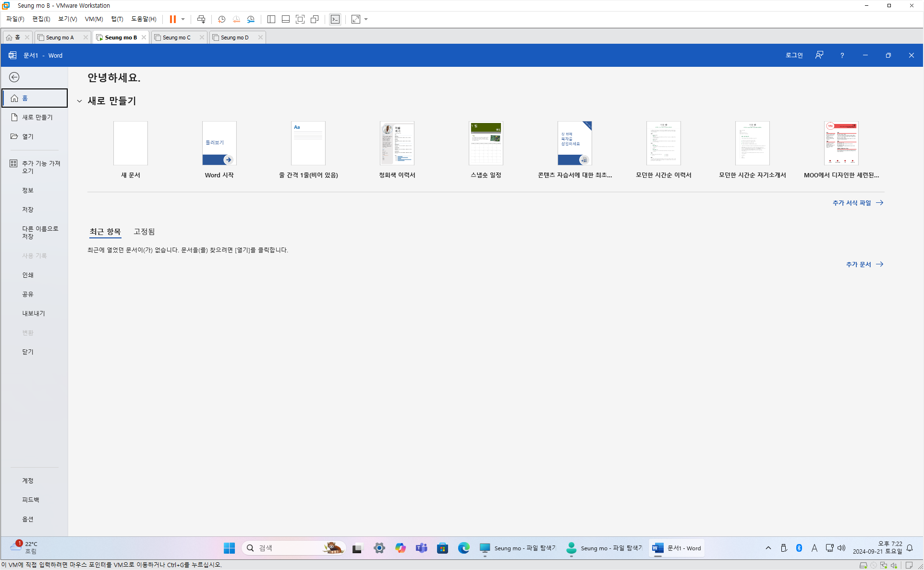Open the stretch guest dropdown arrow
The width and height of the screenshot is (924, 570).
pyautogui.click(x=366, y=19)
